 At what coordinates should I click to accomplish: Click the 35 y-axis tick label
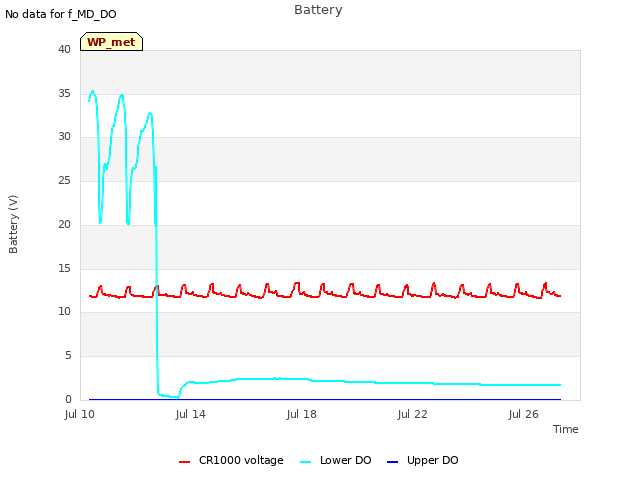64,93
